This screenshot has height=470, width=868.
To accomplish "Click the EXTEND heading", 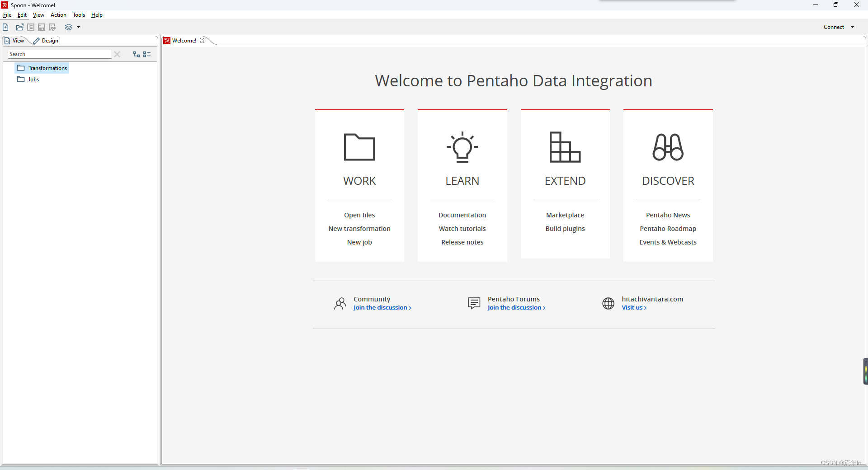I will tap(565, 181).
